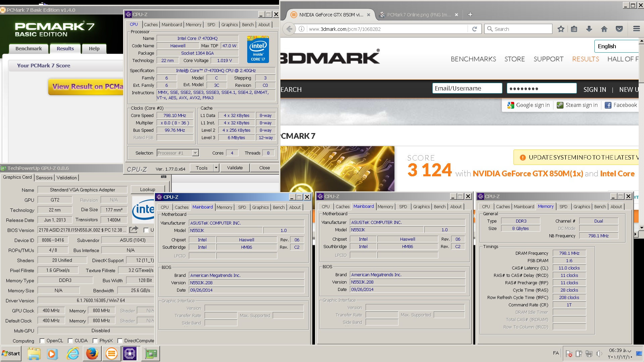Close the PCMark7 Online.png tab
644x362 pixels.
[456, 15]
